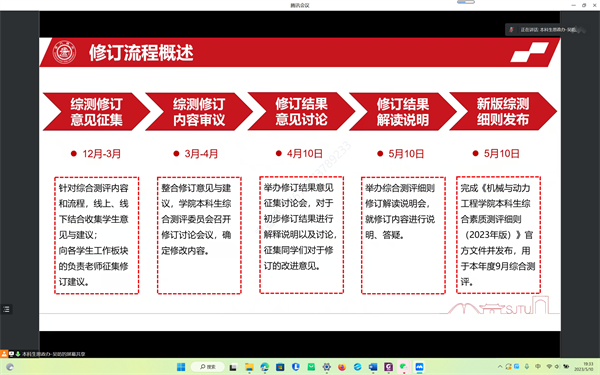Click the date label 12月-3月
Viewport: 600px width, 375px height.
[102, 154]
